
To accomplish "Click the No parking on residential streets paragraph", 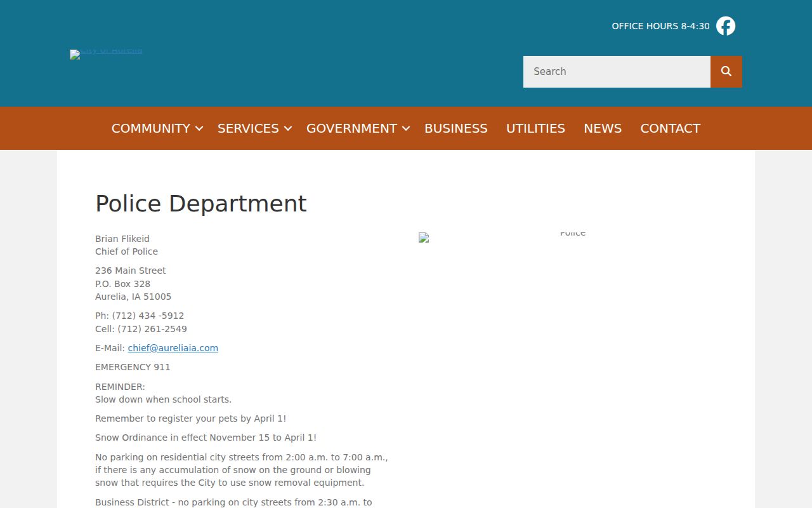I will [x=242, y=470].
